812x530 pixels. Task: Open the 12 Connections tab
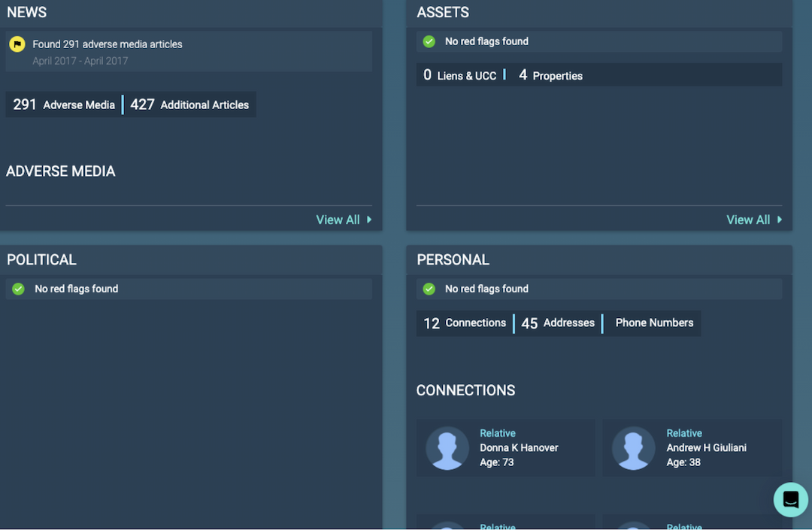pos(465,323)
